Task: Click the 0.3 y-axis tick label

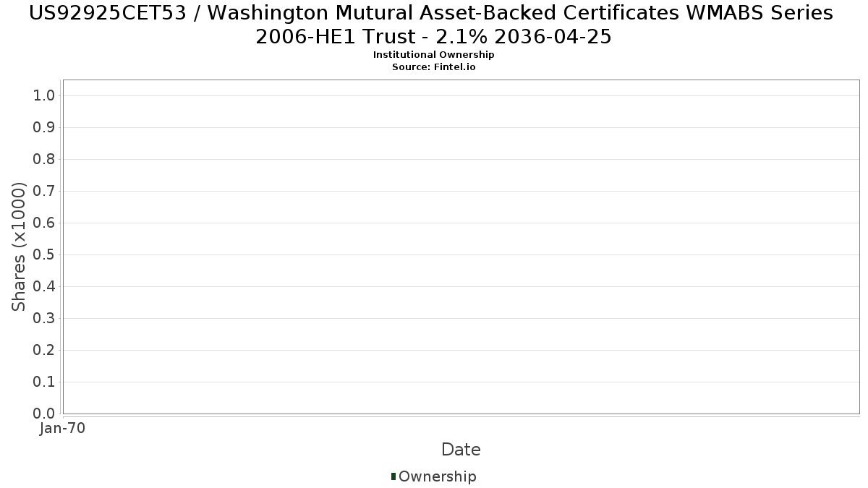Action: 44,319
